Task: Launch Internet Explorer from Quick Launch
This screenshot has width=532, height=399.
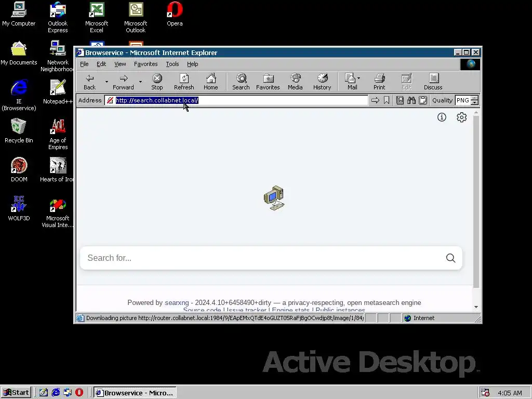Action: coord(56,393)
